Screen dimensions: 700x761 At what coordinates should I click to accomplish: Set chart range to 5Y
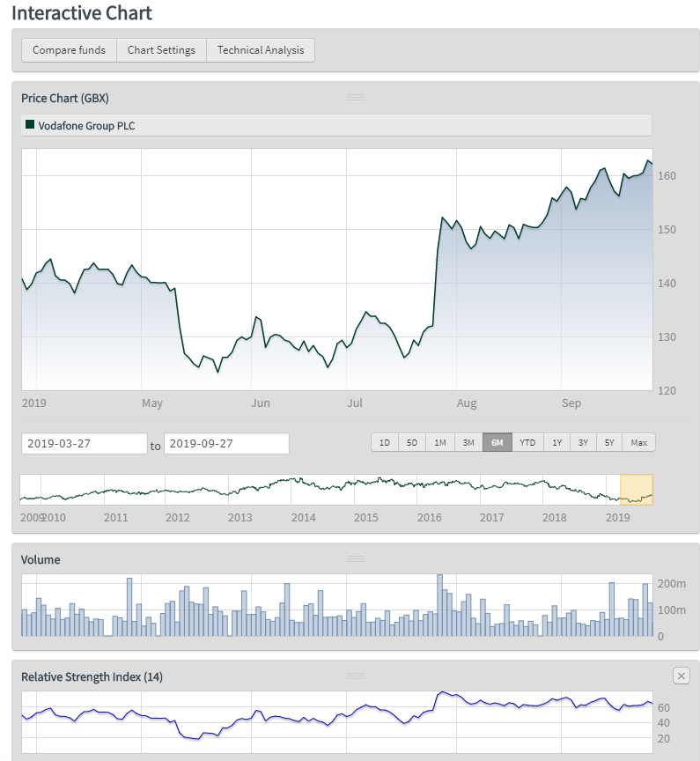(609, 442)
